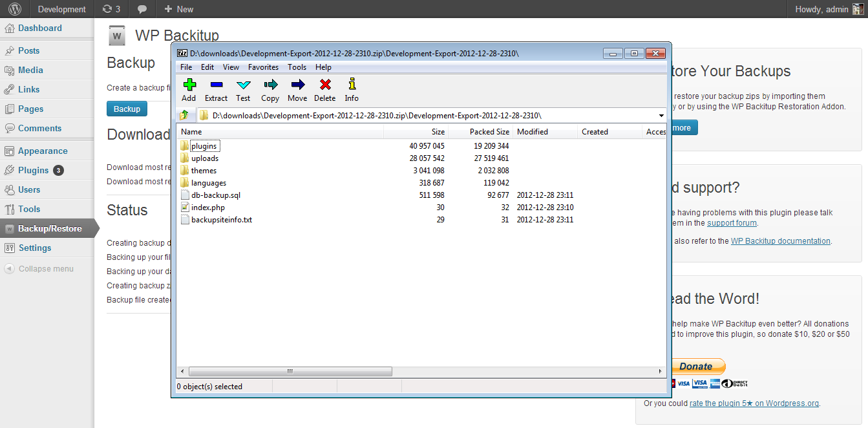Click the Tools icon in sidebar
Image resolution: width=868 pixels, height=428 pixels.
(x=10, y=209)
